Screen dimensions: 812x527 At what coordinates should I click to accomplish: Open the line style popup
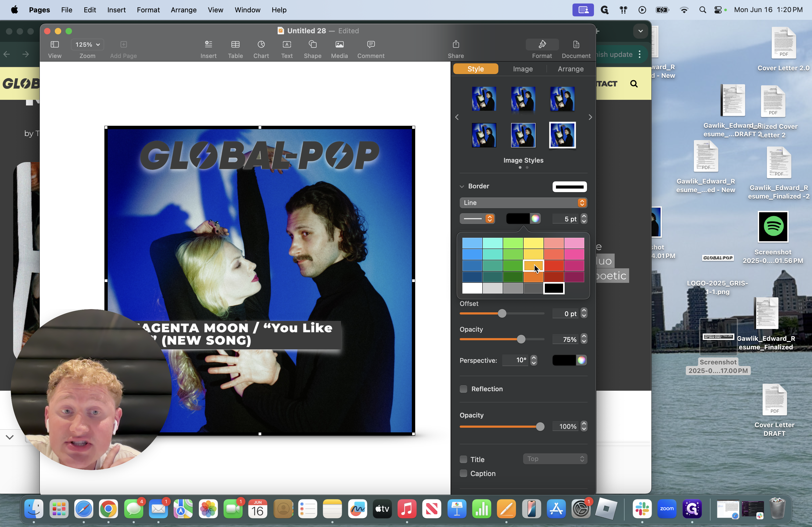tap(477, 219)
